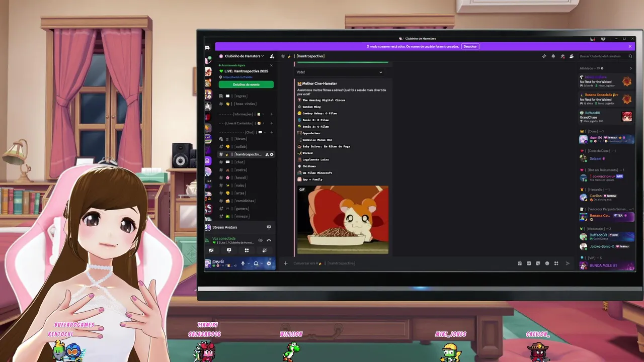
Task: Open Banana Consolada activity card
Action: point(606,99)
